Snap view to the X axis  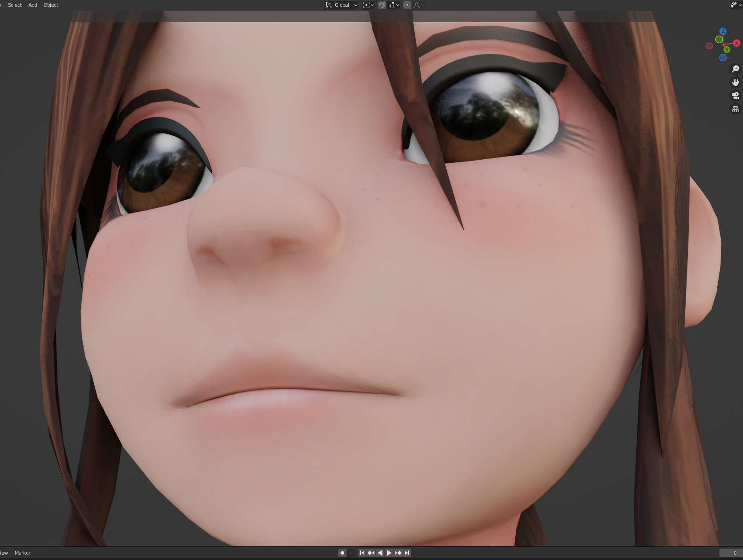click(x=737, y=43)
